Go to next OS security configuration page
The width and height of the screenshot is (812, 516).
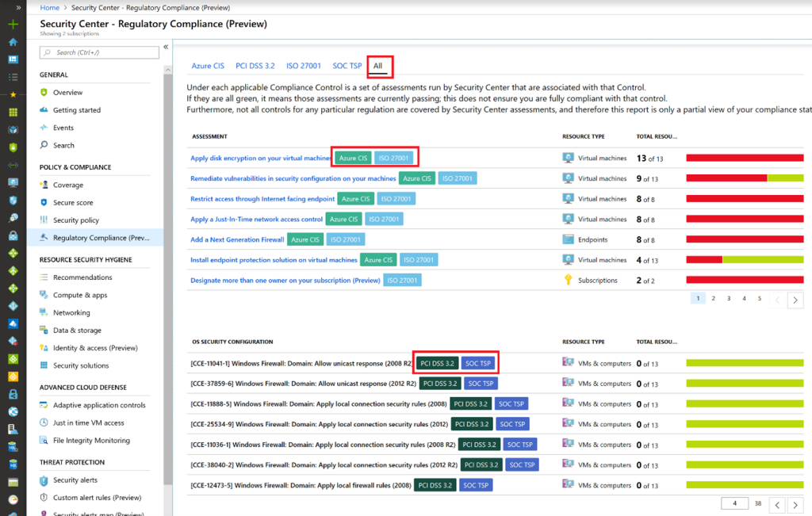795,505
